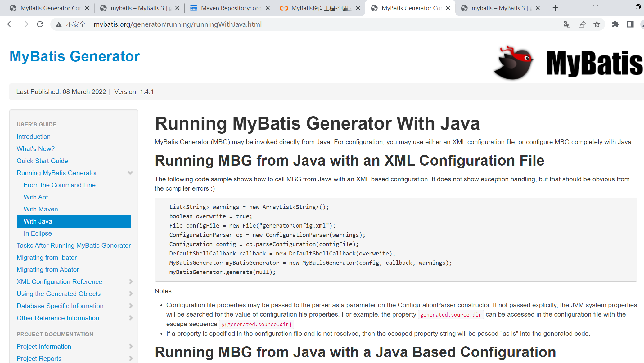Expand XML Configuration Reference submenu
644x363 pixels.
click(x=131, y=282)
